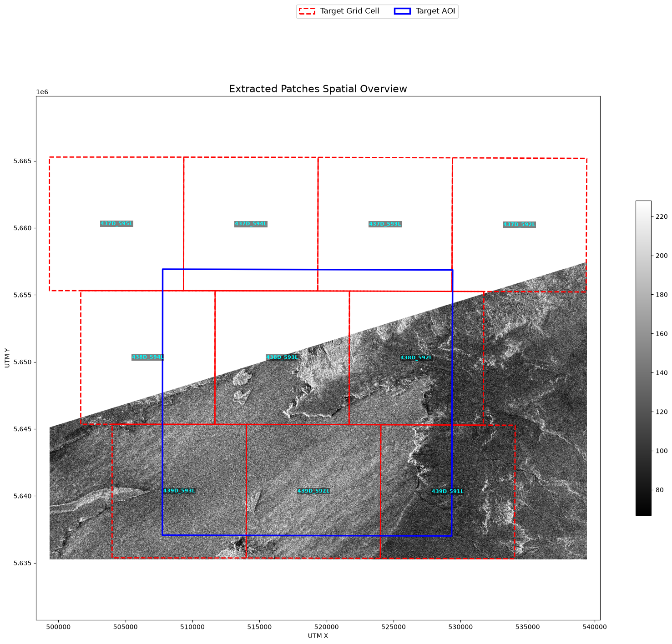The width and height of the screenshot is (672, 644).
Task: Click the 437D_592L grid cell label
Action: pyautogui.click(x=519, y=225)
